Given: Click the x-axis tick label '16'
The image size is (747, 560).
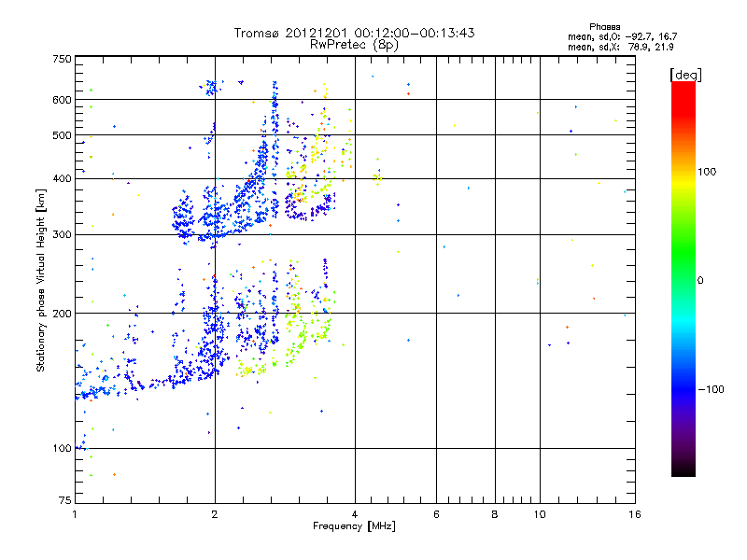Looking at the screenshot, I should (635, 514).
